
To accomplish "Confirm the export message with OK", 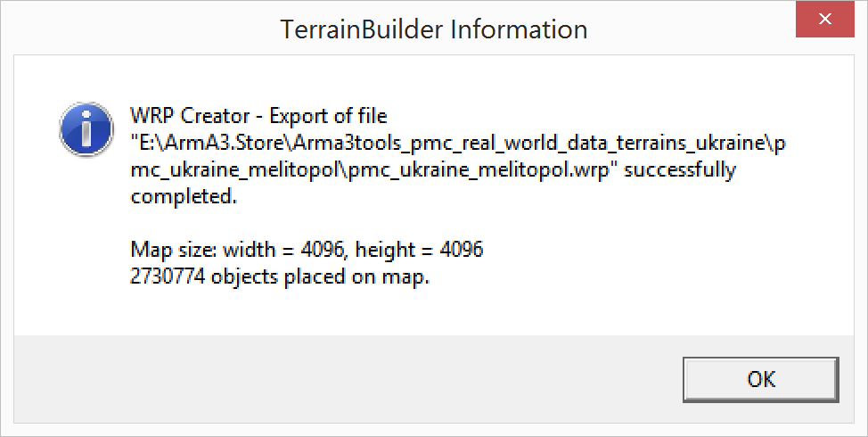I will pyautogui.click(x=760, y=379).
